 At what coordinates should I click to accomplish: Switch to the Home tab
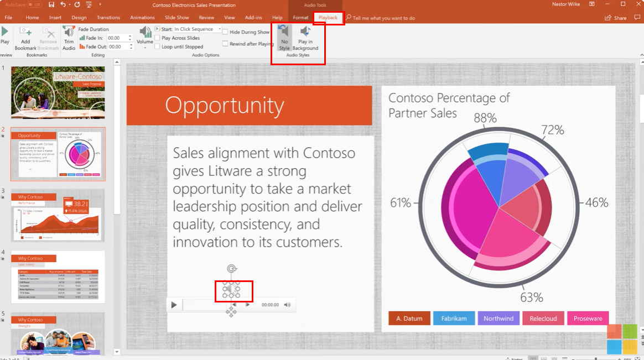click(x=32, y=18)
